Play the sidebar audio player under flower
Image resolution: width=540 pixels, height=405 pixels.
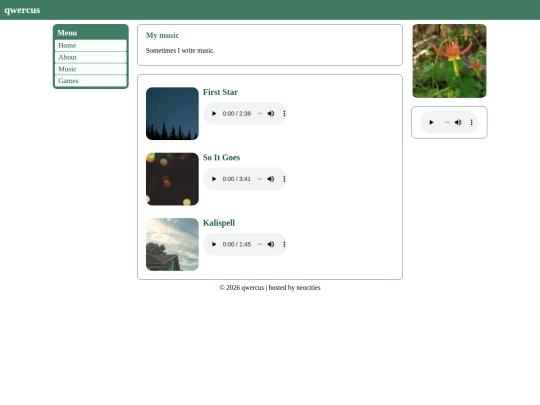pyautogui.click(x=431, y=122)
